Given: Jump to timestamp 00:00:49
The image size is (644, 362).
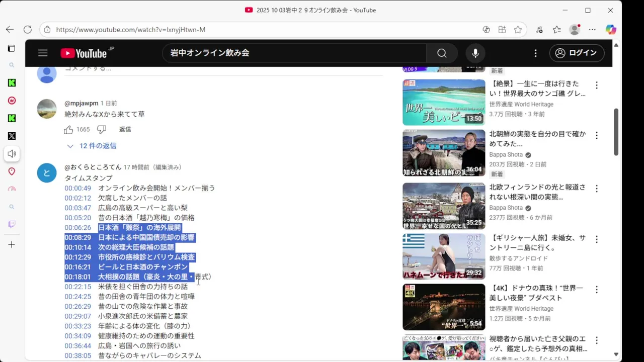Looking at the screenshot, I should pos(77,188).
